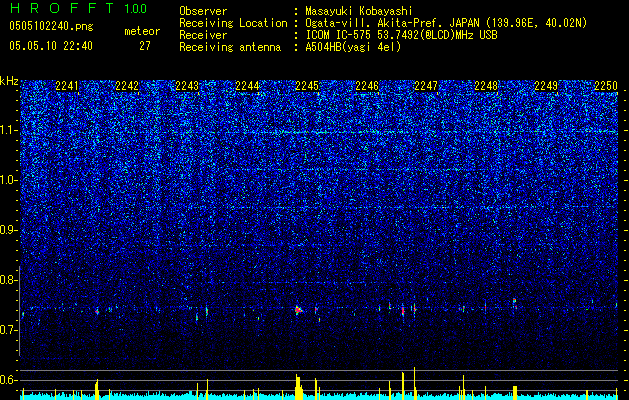Click the "Receiver" label

(203, 35)
